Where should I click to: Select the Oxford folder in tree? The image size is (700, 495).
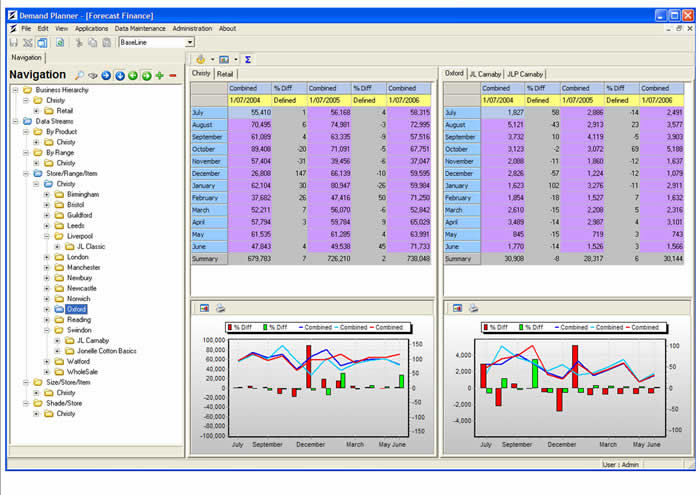(76, 309)
